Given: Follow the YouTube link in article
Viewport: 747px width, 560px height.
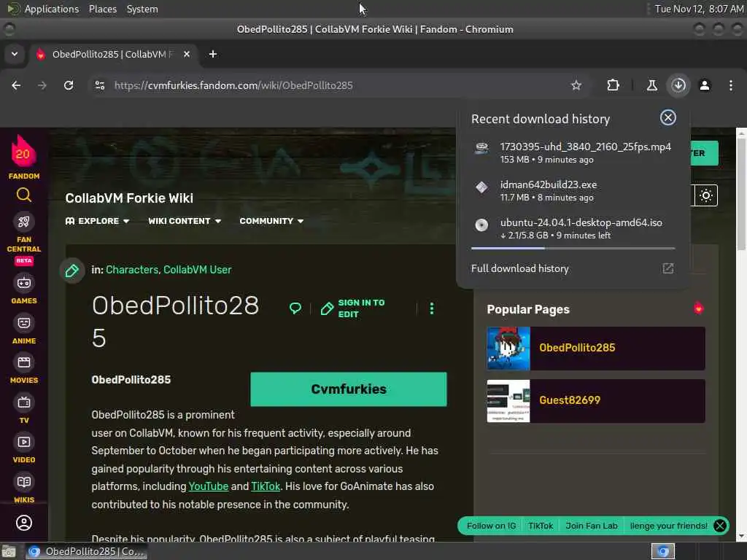Looking at the screenshot, I should 208,486.
